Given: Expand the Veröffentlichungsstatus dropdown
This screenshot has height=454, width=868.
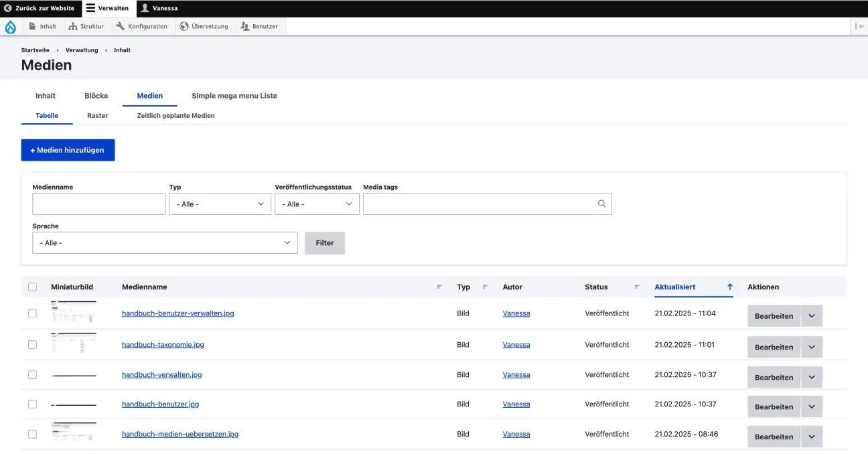Looking at the screenshot, I should (x=317, y=204).
